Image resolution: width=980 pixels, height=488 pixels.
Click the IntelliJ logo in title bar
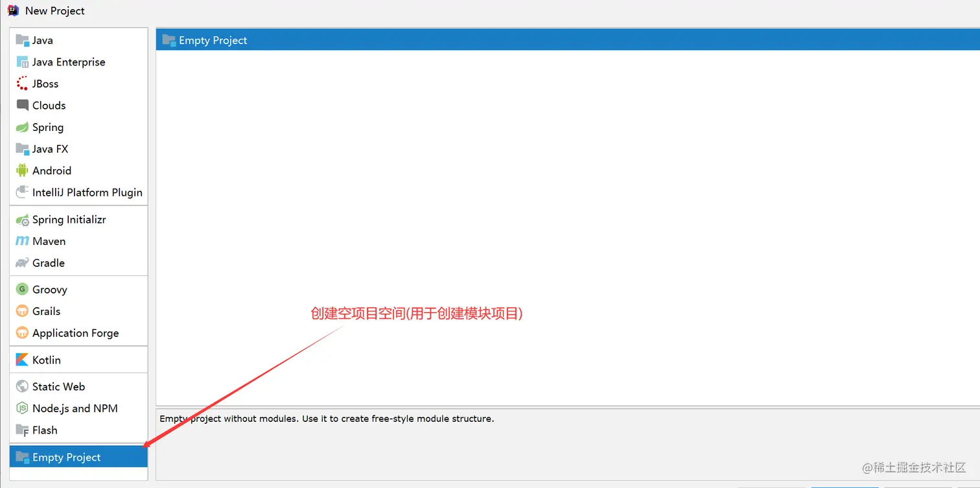pyautogui.click(x=13, y=10)
